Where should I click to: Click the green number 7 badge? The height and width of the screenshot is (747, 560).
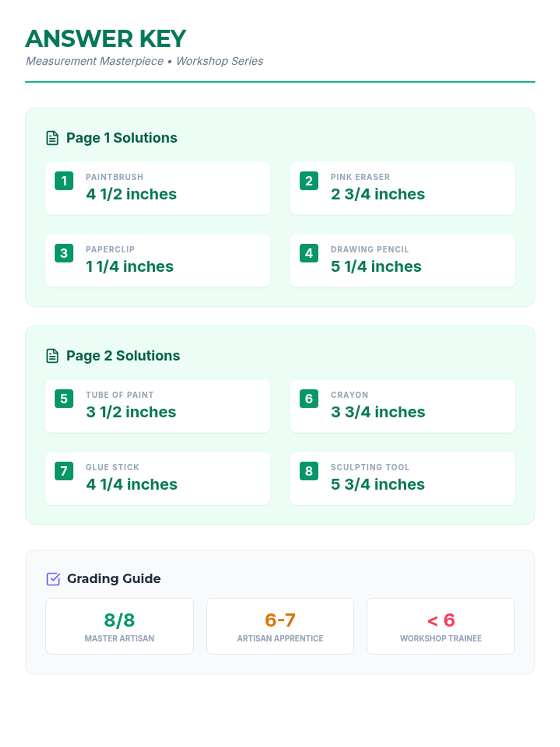tap(64, 471)
